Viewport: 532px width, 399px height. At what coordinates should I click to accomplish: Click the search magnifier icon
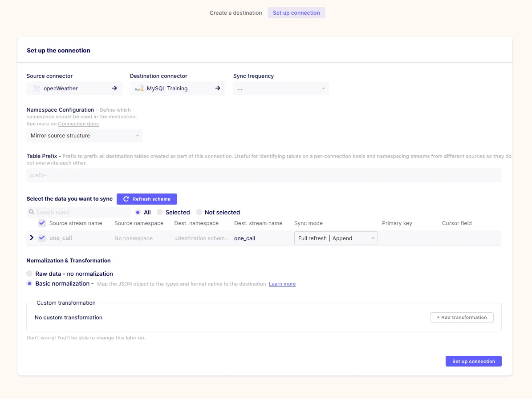pos(32,212)
